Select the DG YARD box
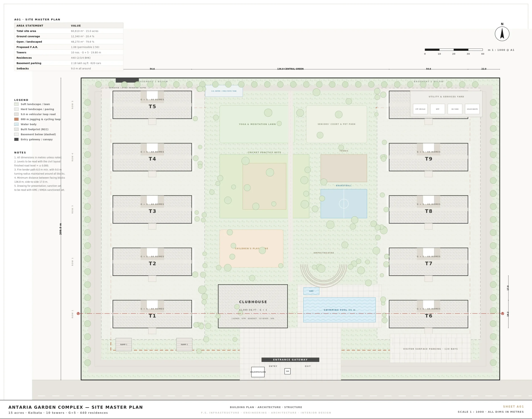The width and height of the screenshot is (532, 419). [455, 109]
